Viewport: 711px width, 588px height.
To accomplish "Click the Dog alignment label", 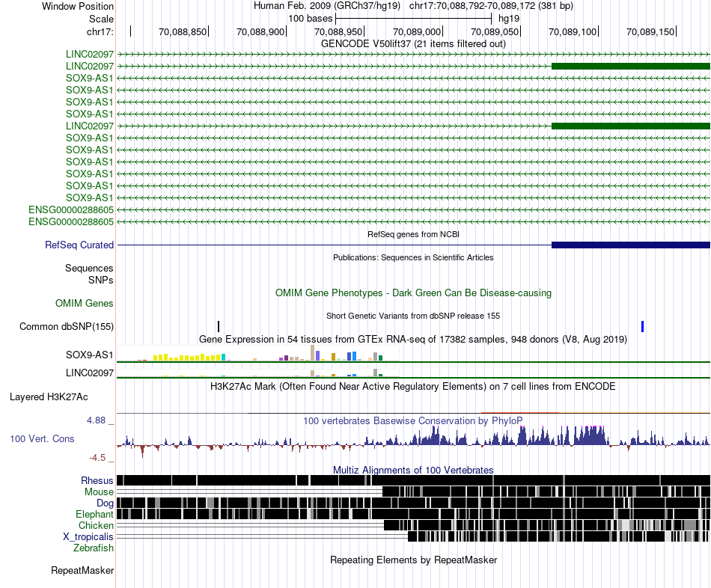I will coord(105,503).
